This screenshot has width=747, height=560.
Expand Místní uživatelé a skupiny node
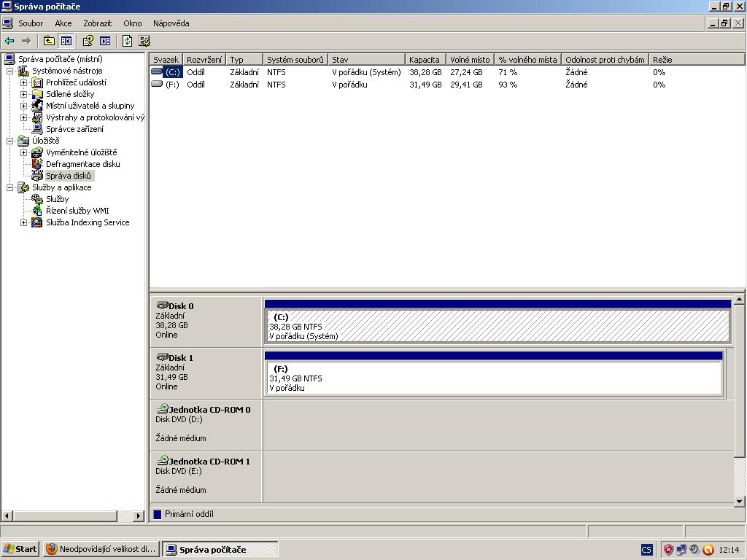[x=23, y=106]
